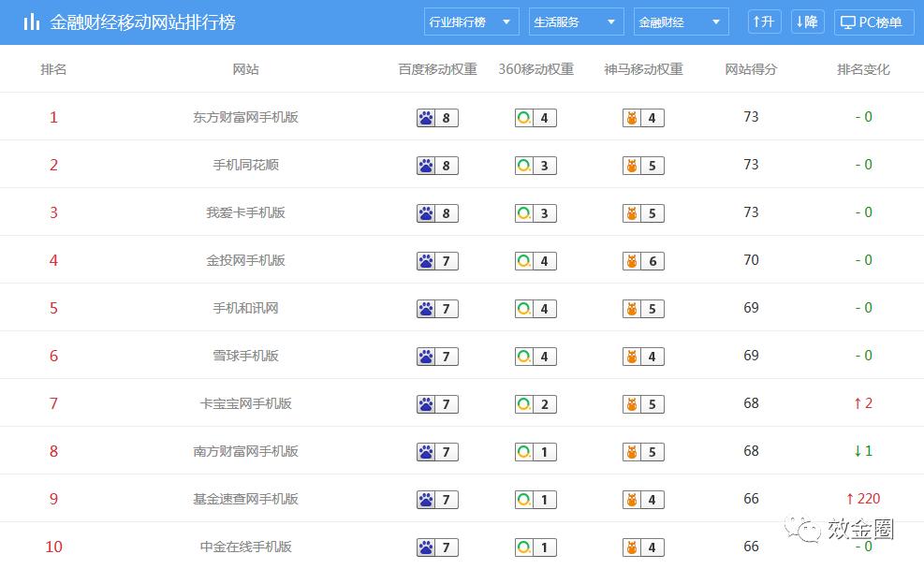Click the 网站 column header
This screenshot has width=924, height=569.
pyautogui.click(x=245, y=69)
